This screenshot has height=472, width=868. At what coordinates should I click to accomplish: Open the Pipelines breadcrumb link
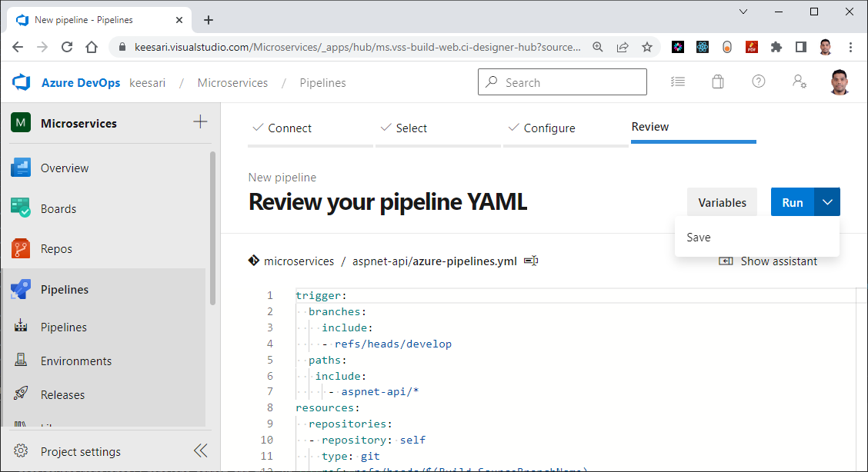pos(322,82)
